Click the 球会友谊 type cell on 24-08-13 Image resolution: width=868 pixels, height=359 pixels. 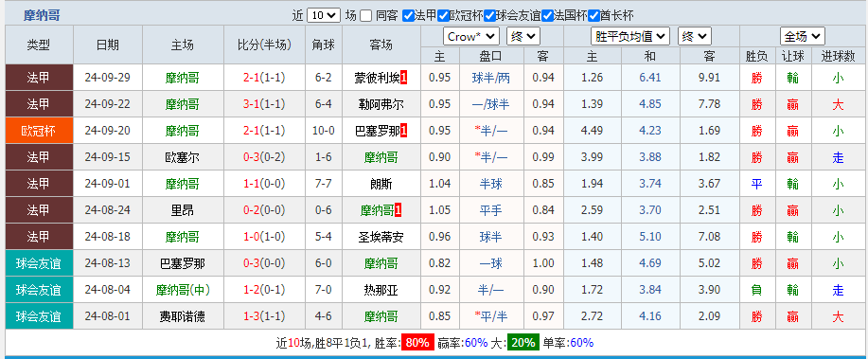click(39, 262)
